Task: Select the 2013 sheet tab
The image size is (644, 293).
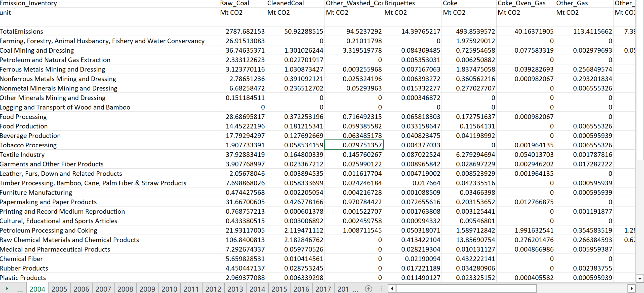Action: [x=235, y=289]
